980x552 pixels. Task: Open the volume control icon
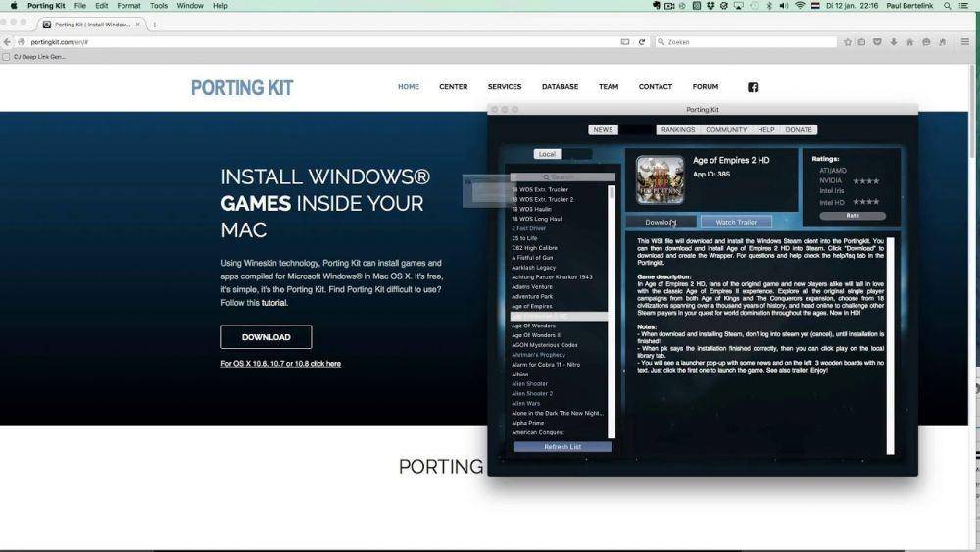point(784,6)
